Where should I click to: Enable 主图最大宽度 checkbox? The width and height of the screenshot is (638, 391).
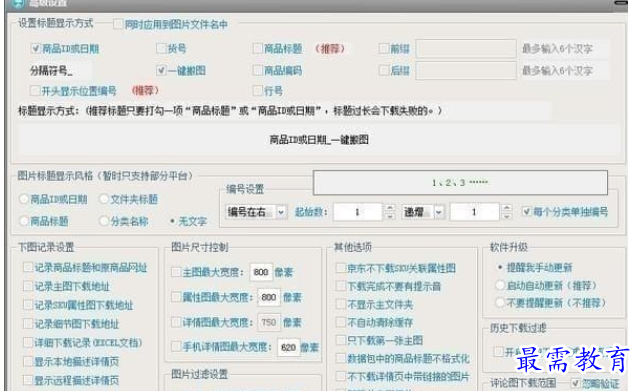pyautogui.click(x=176, y=272)
